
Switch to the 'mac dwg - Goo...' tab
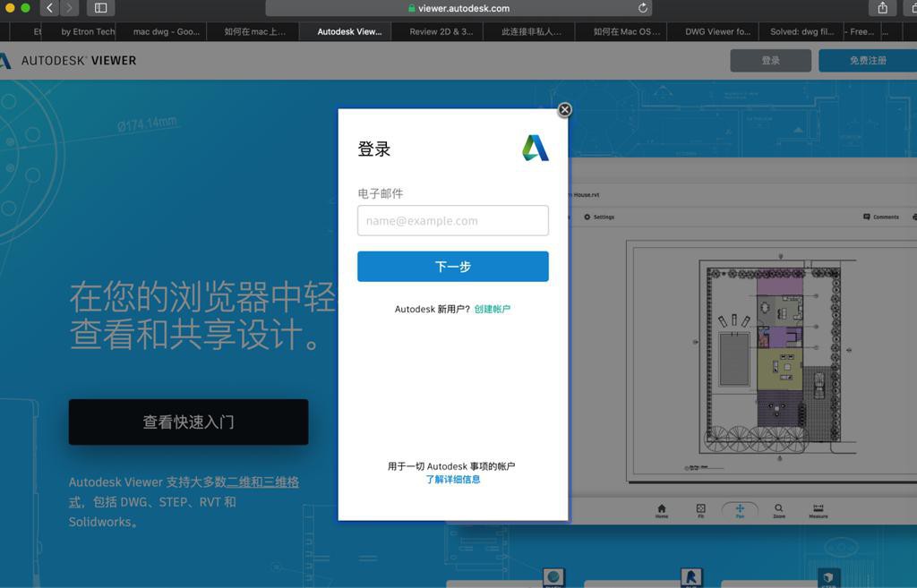pyautogui.click(x=166, y=31)
